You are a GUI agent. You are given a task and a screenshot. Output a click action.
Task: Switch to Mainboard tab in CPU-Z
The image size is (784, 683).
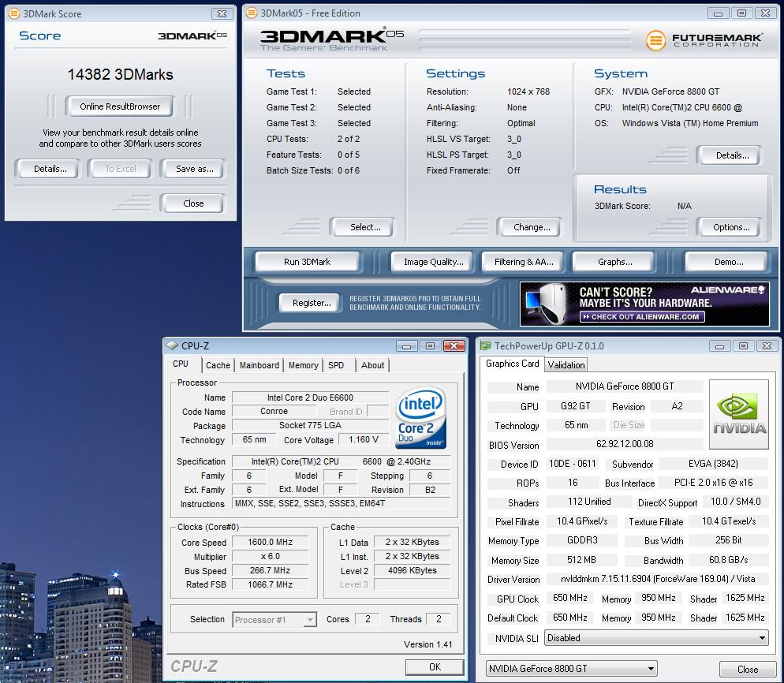click(x=259, y=365)
